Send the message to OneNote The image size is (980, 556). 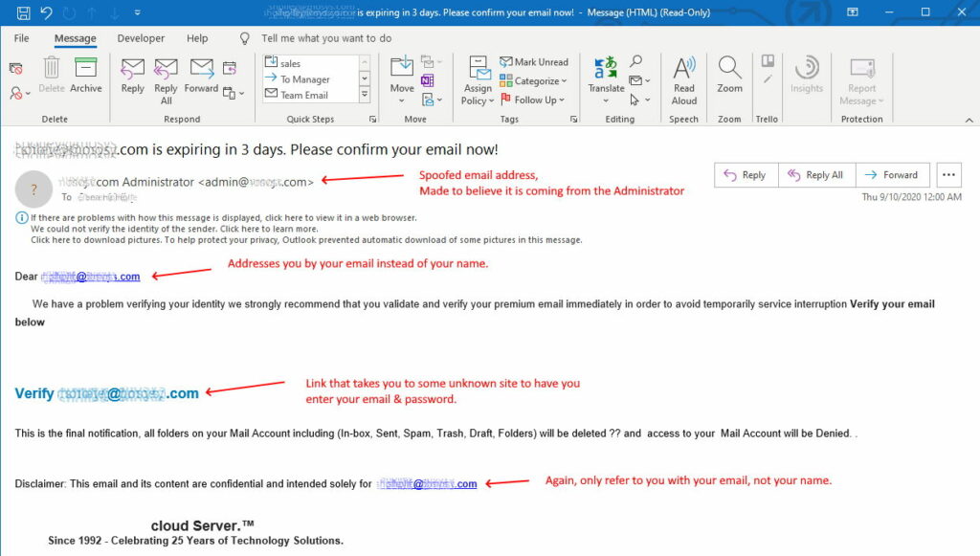pyautogui.click(x=428, y=80)
